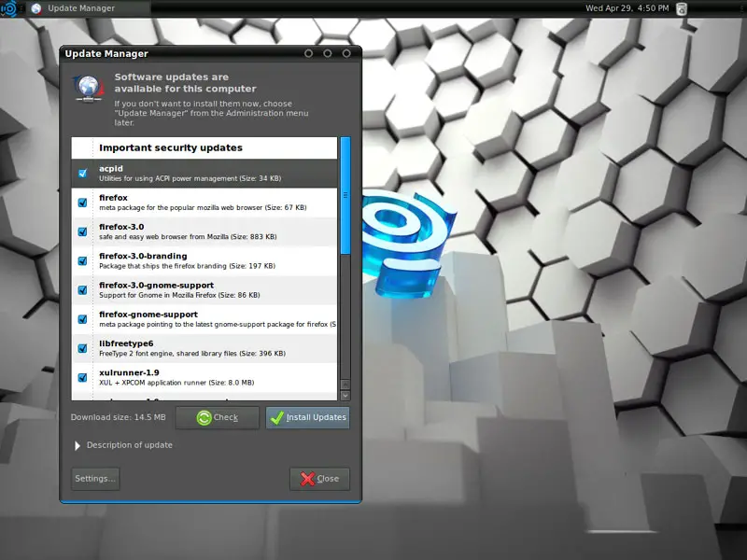Open the main menu logo in top panel

(x=8, y=8)
